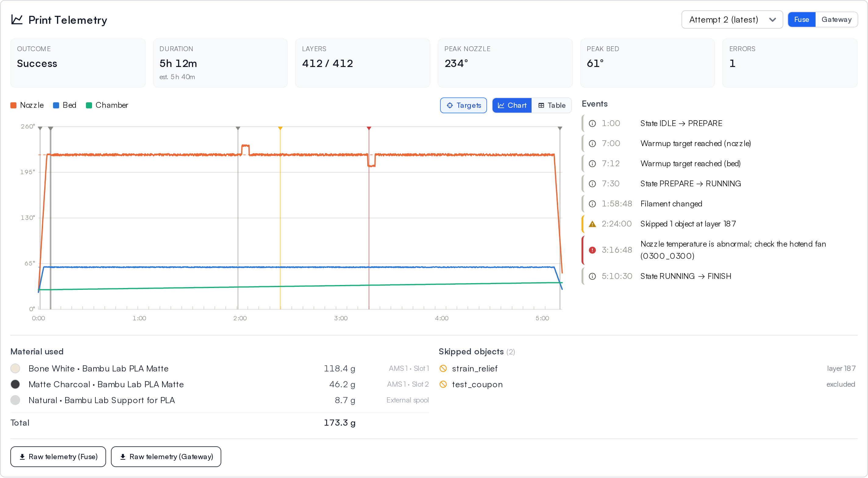
Task: Click the strain_relief skipped object name
Action: [x=475, y=369]
